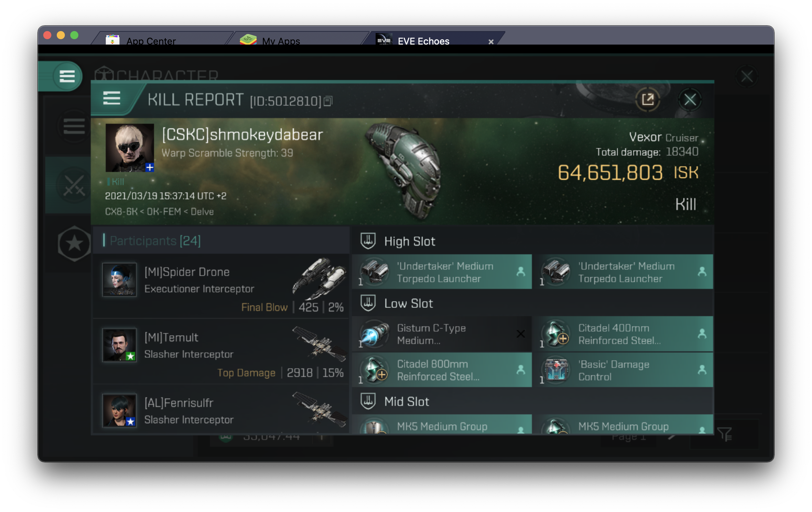Switch to the App Center tab
The width and height of the screenshot is (812, 512).
click(162, 39)
